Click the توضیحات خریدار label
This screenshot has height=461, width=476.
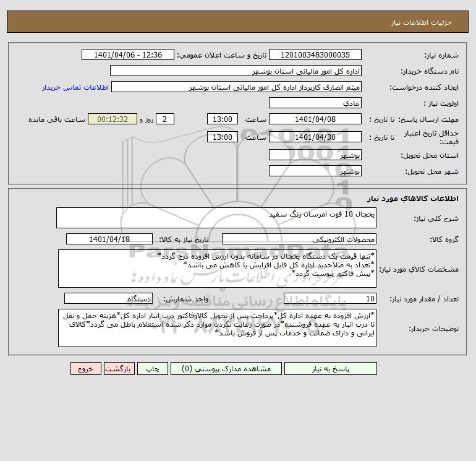tap(434, 329)
